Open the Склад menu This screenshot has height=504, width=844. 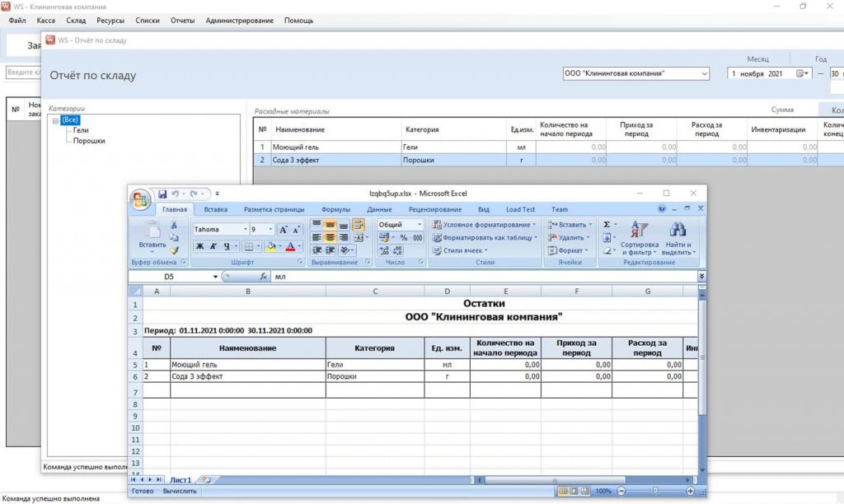pos(76,21)
